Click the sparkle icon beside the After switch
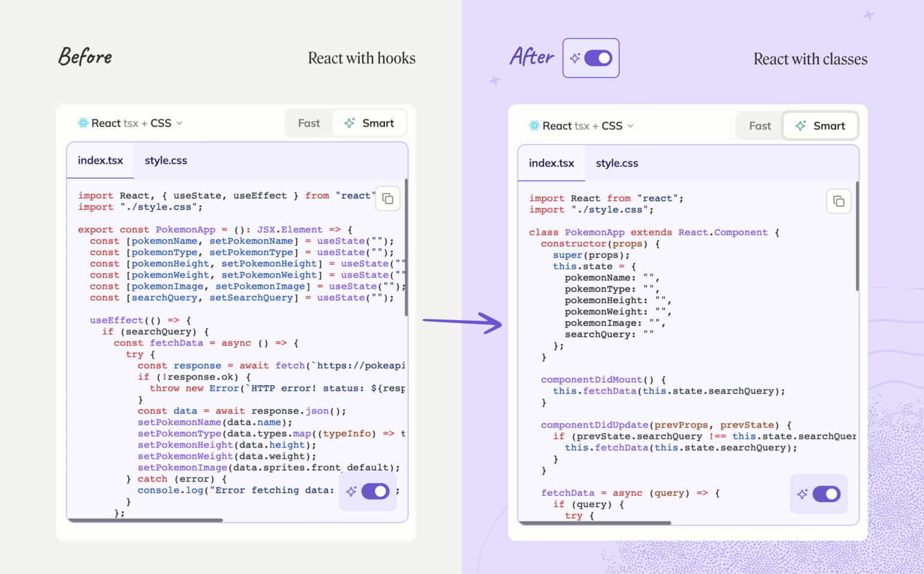The height and width of the screenshot is (574, 924). 576,57
